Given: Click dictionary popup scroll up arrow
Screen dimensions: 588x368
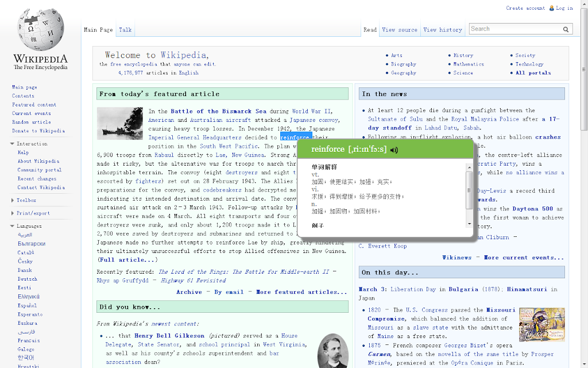Looking at the screenshot, I should 469,167.
